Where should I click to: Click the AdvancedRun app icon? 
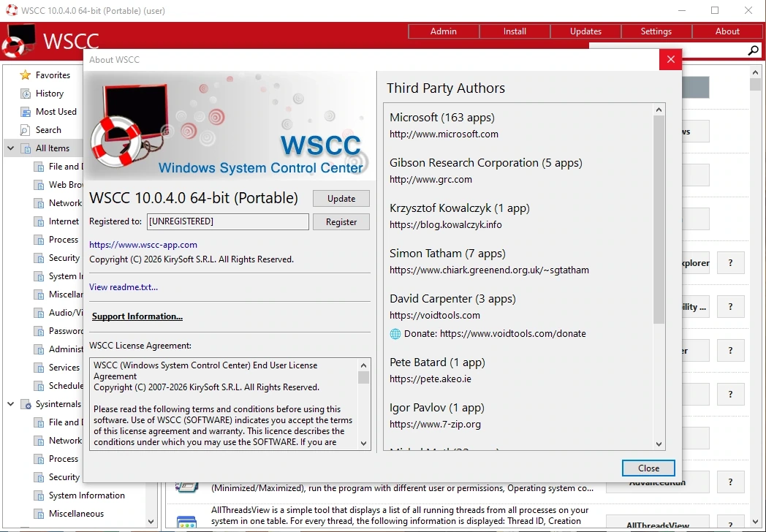(x=186, y=487)
